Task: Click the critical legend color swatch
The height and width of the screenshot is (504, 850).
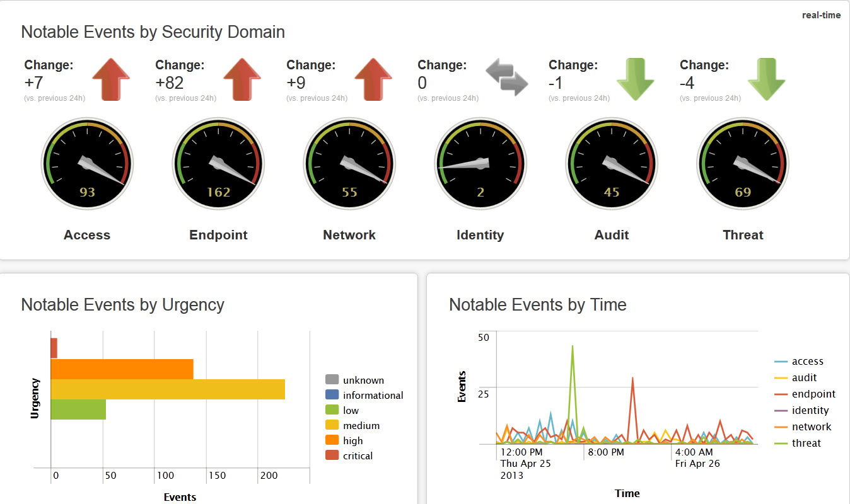Action: 332,455
